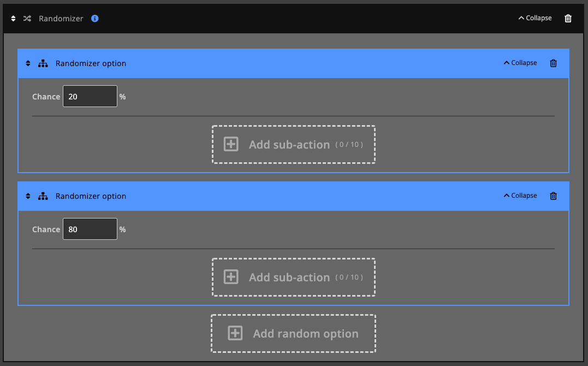This screenshot has height=366, width=588.
Task: Select the Chance field showing 20
Action: coord(90,96)
